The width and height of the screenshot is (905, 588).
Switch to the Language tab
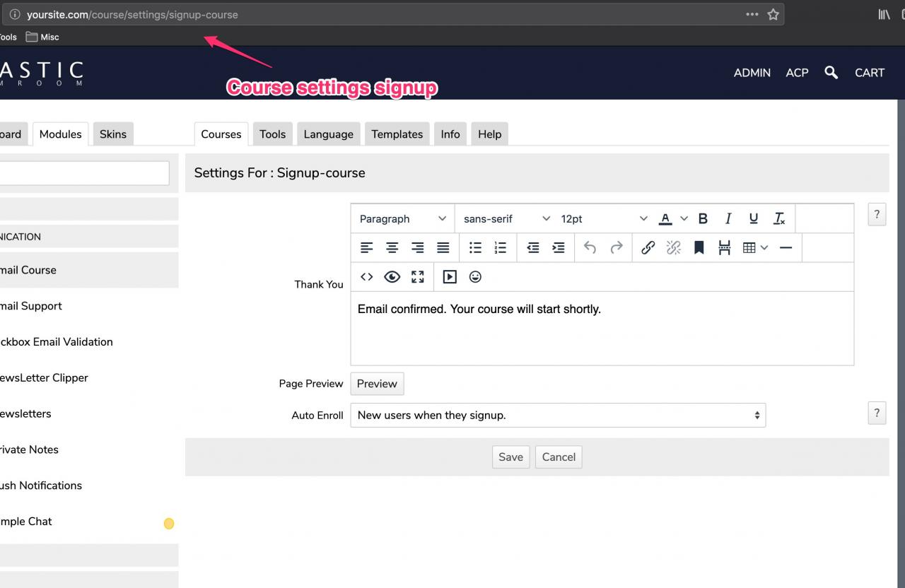(x=328, y=134)
